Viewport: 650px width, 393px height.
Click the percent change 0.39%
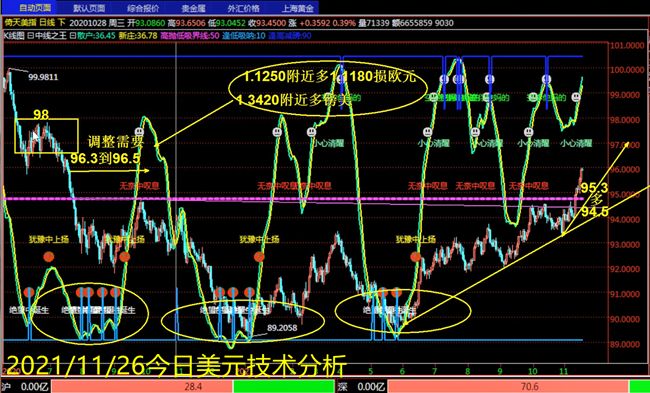pyautogui.click(x=344, y=23)
